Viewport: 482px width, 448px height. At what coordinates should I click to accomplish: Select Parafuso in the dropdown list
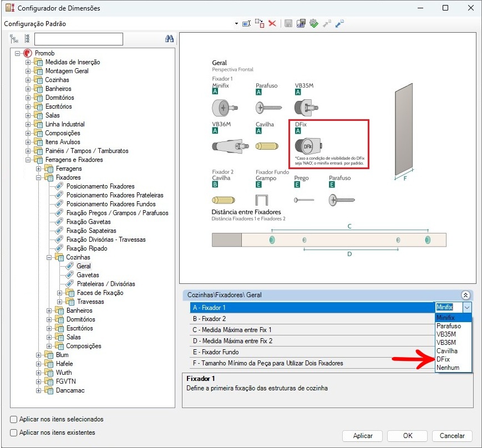[448, 326]
